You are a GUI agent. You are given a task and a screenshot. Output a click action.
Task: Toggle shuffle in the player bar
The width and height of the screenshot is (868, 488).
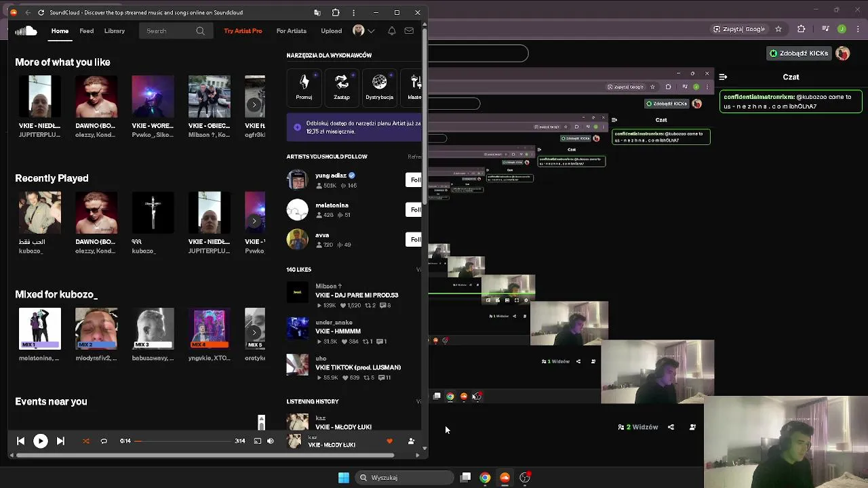[86, 441]
